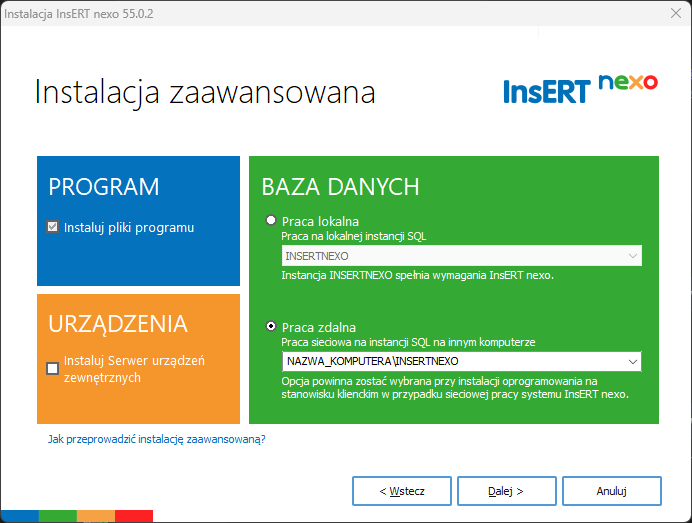Select the 'Praca zdalna' radio option
The width and height of the screenshot is (692, 523).
(x=271, y=326)
